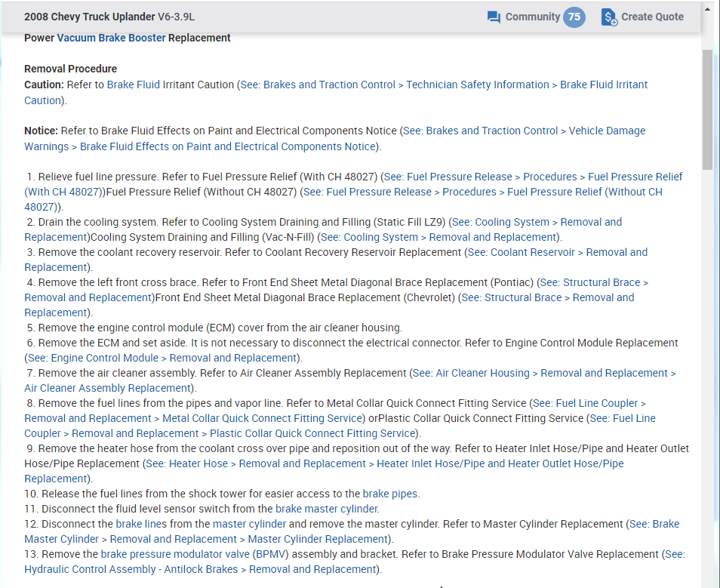
Task: Click the 75 community count badge
Action: coord(574,17)
